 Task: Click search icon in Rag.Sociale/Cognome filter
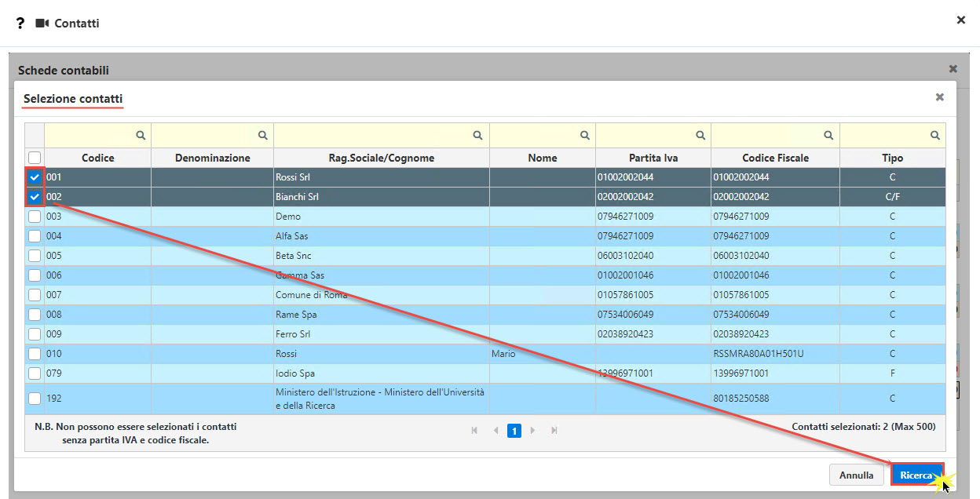click(x=478, y=135)
